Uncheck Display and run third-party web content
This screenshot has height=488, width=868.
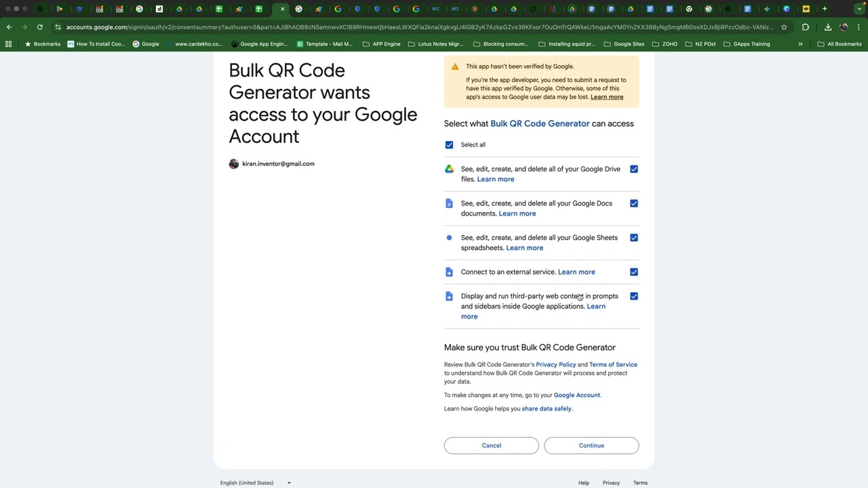[x=634, y=296]
